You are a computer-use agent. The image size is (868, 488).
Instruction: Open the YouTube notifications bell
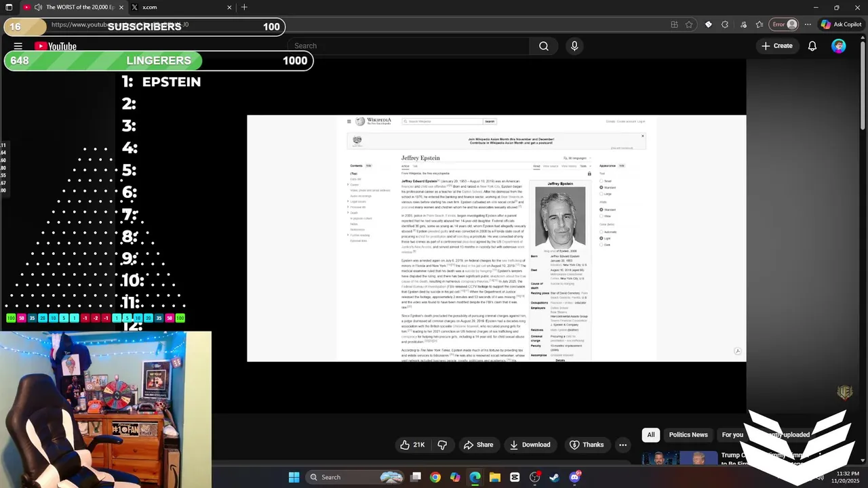pyautogui.click(x=812, y=46)
